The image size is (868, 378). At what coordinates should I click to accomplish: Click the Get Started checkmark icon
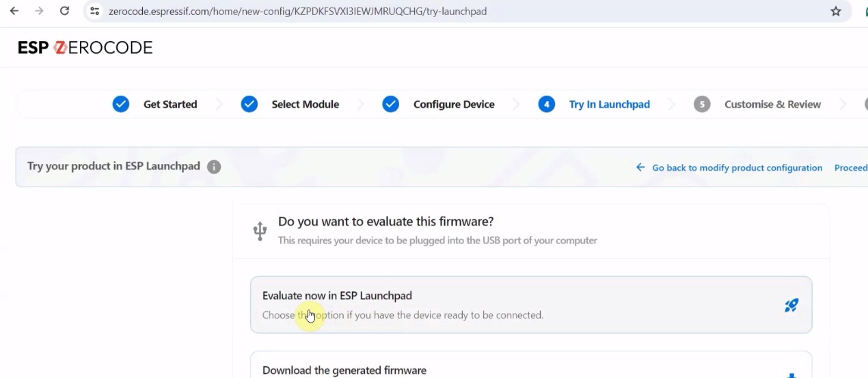pos(121,105)
